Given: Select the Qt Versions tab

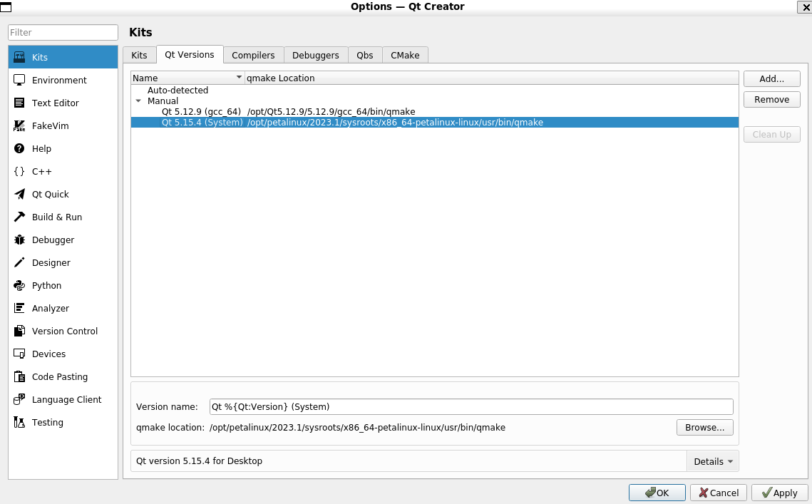Looking at the screenshot, I should click(x=190, y=54).
